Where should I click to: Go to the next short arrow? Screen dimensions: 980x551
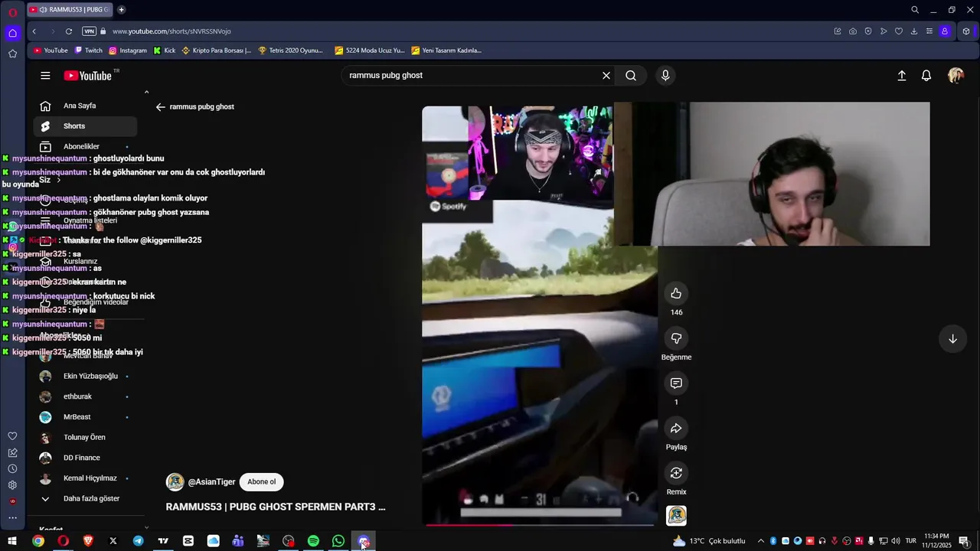pyautogui.click(x=952, y=339)
